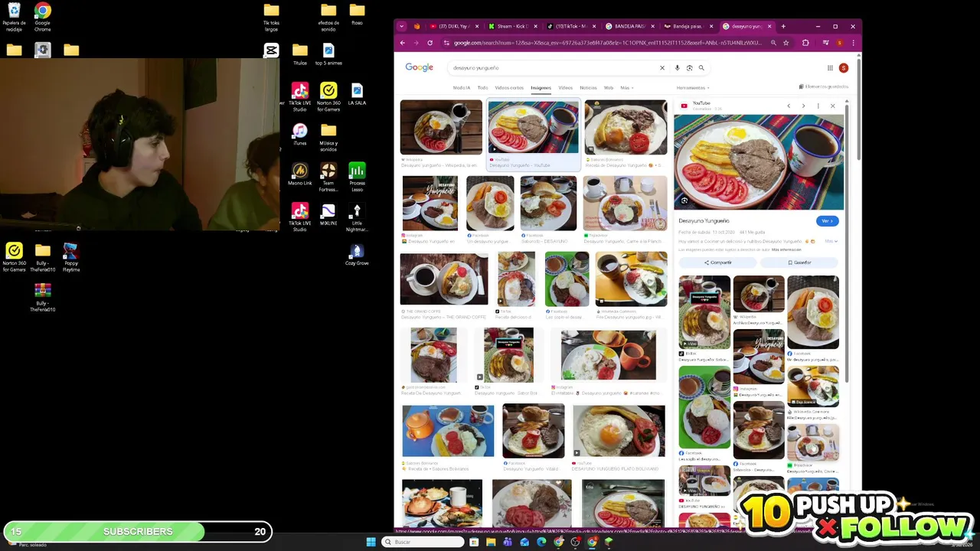980x551 pixels.
Task: Open the Música y sonidos folder
Action: 328,137
